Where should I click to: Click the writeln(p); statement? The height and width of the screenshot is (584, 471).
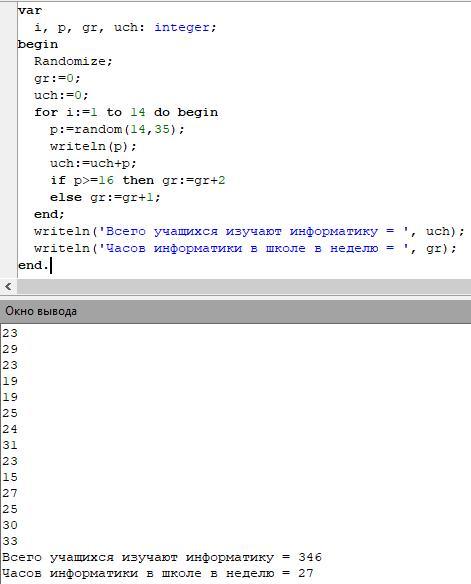pos(93,146)
